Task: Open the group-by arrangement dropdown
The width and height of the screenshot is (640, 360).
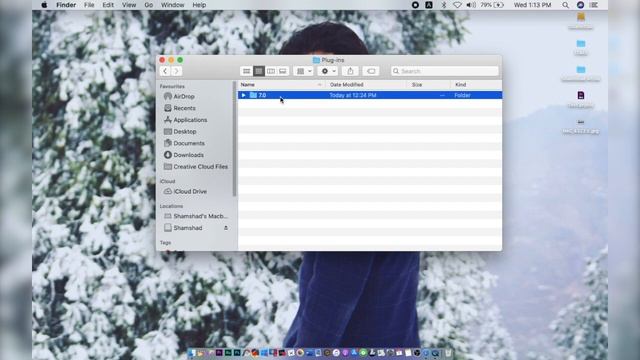Action: tap(303, 71)
